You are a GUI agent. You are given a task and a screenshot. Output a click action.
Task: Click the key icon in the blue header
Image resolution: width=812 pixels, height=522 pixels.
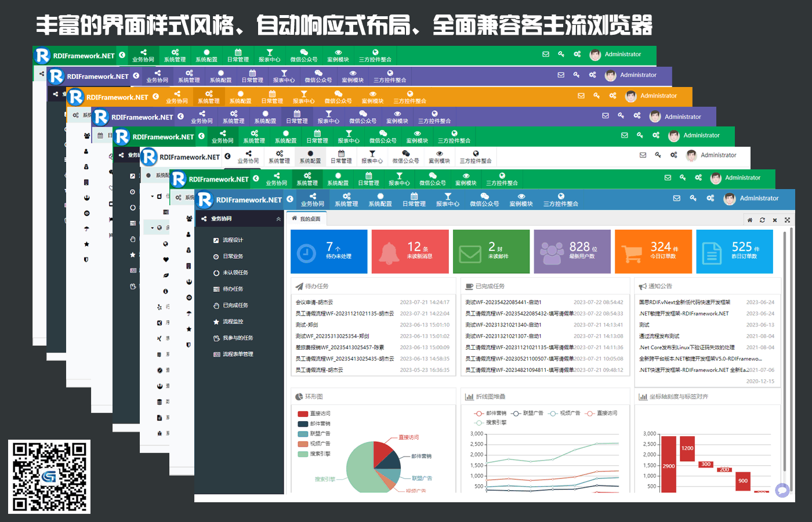click(693, 198)
